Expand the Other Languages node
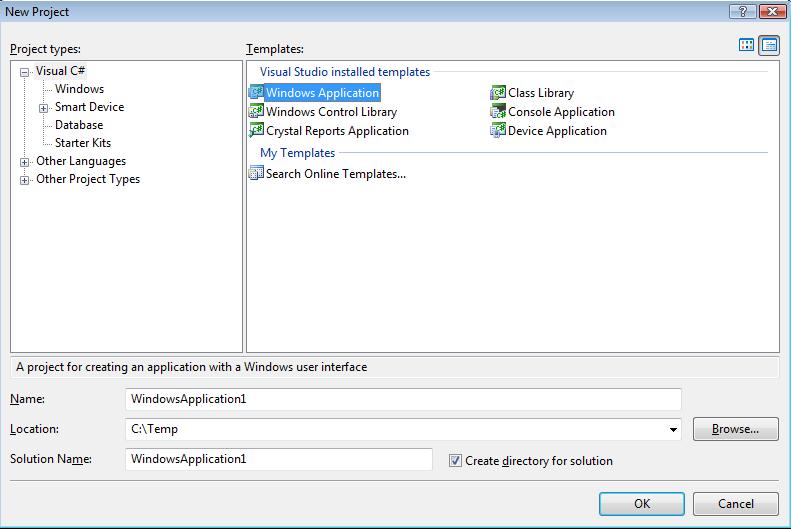This screenshot has height=529, width=791. [x=25, y=162]
